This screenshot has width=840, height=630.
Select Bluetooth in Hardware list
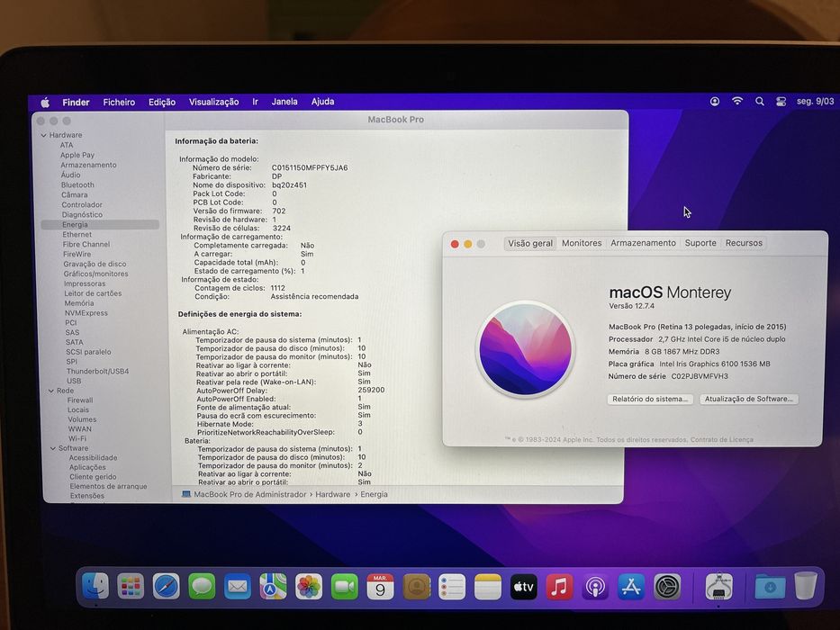coord(77,184)
